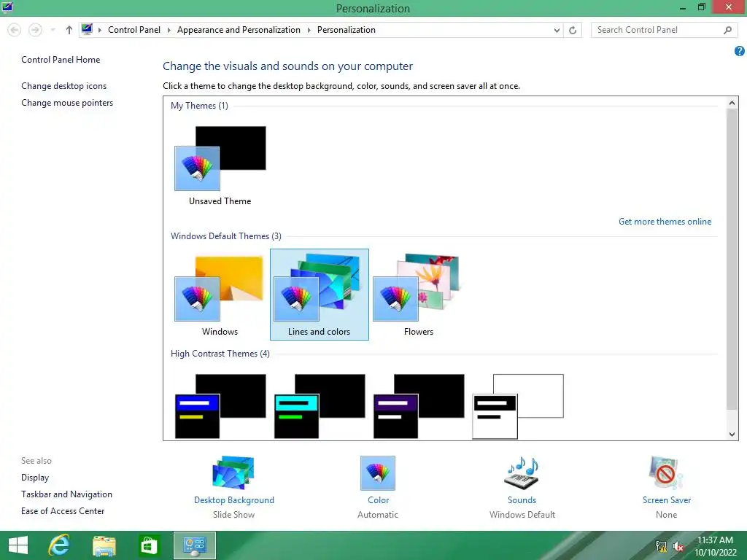
Task: Open the Windows Start button
Action: point(18,545)
